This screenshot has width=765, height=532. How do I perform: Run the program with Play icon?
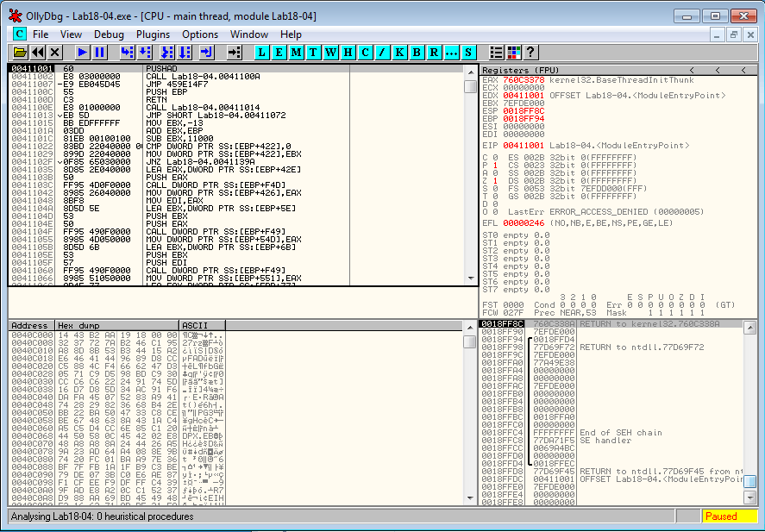pyautogui.click(x=82, y=53)
